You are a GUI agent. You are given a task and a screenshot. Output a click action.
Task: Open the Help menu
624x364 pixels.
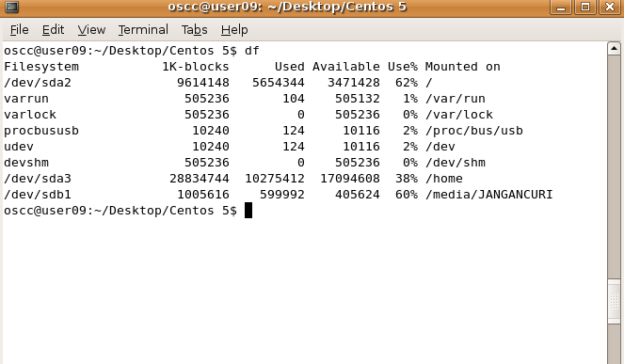(x=234, y=30)
